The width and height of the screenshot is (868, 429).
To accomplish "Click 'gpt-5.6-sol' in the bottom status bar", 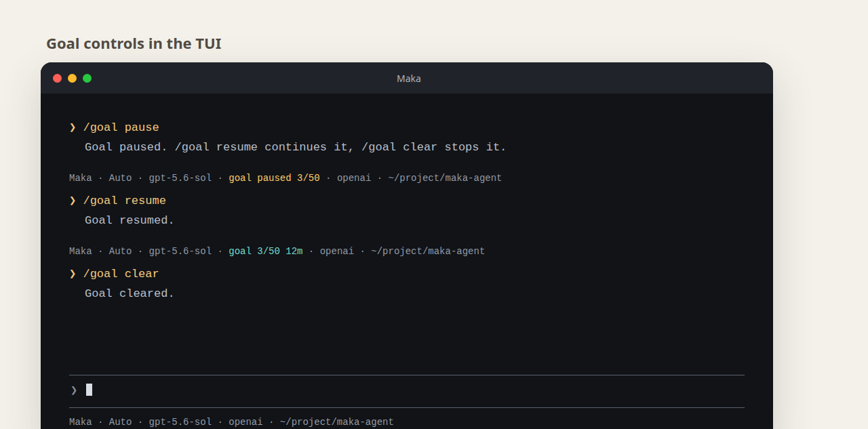I will click(x=180, y=422).
